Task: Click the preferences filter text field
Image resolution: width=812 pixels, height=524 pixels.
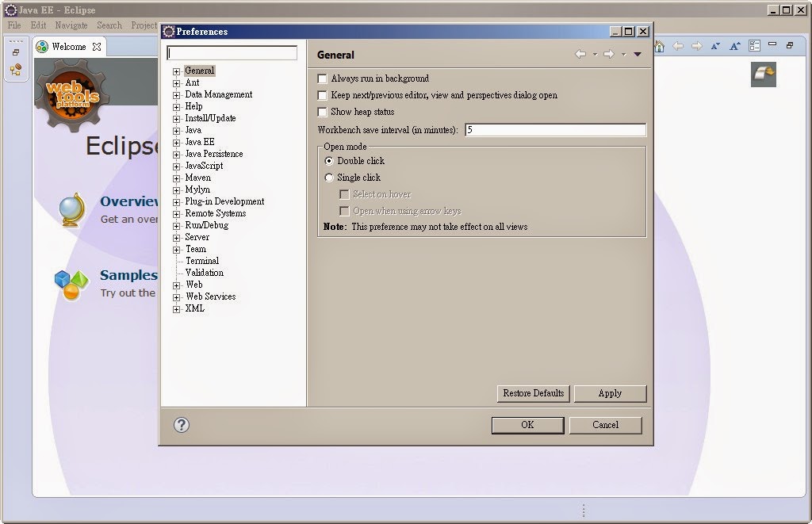Action: pos(232,53)
